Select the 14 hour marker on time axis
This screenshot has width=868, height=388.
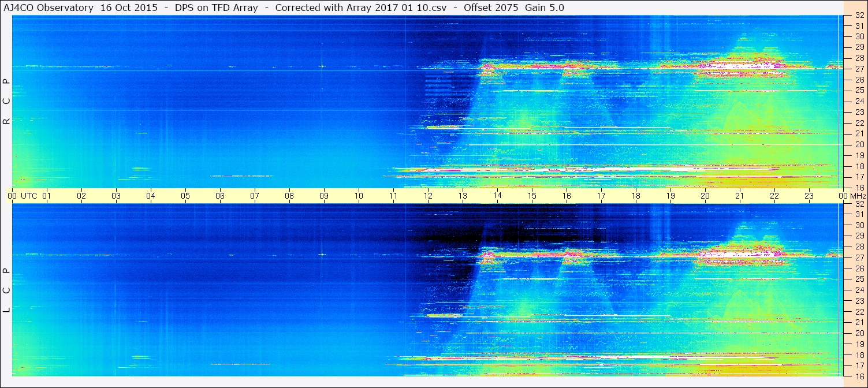497,196
